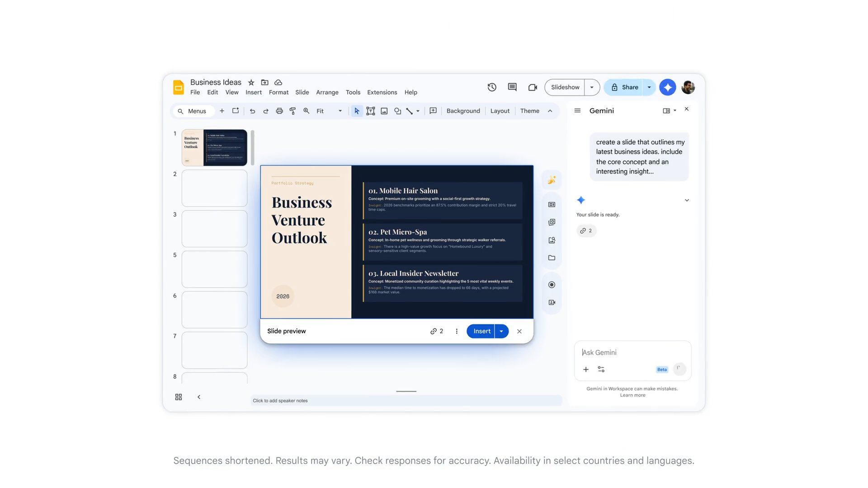This screenshot has height=488, width=868.
Task: Click to add speaker notes
Action: coord(406,401)
